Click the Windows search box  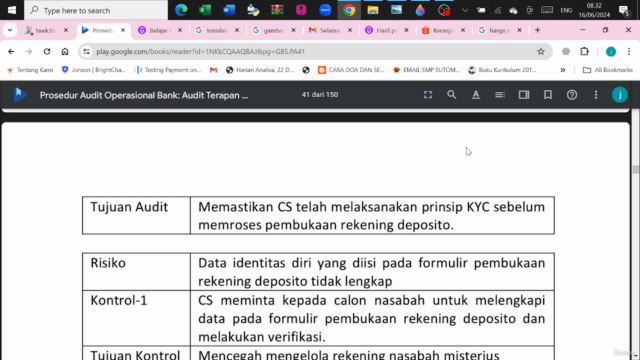(96, 10)
